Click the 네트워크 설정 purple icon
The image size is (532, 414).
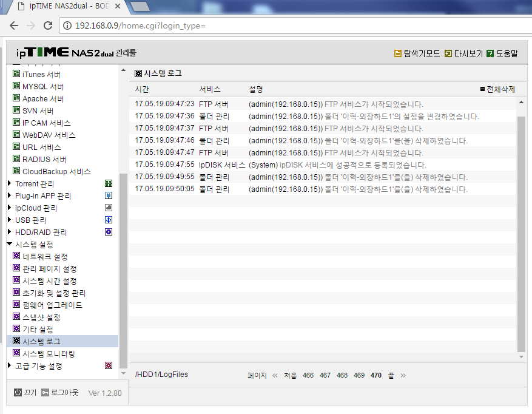point(16,256)
